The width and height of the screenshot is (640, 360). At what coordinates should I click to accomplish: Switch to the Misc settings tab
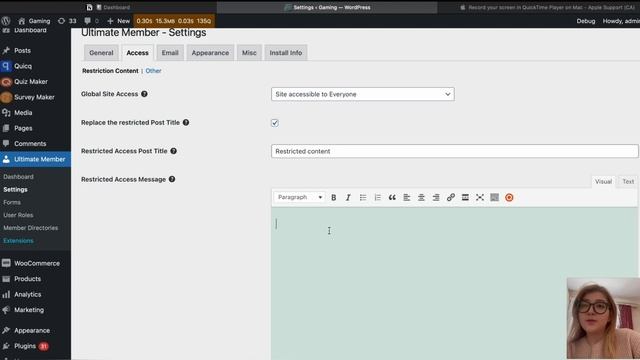(249, 53)
